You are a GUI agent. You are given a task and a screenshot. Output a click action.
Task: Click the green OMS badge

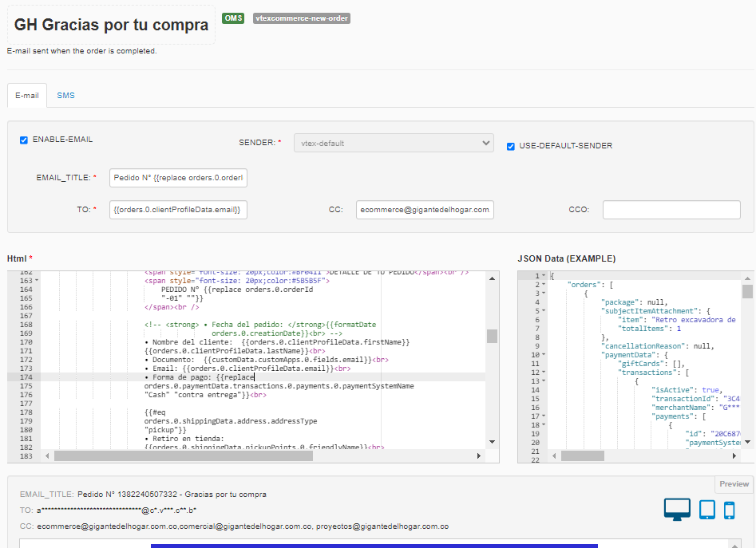(233, 18)
